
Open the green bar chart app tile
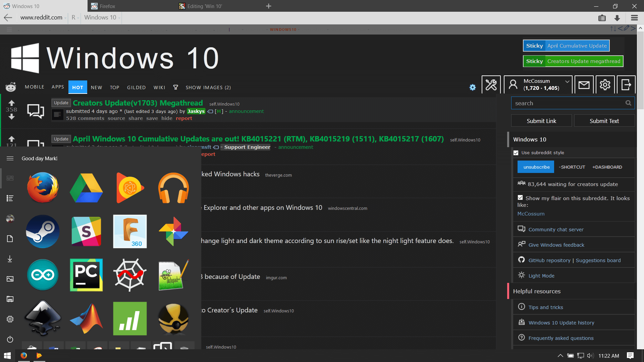tap(130, 318)
